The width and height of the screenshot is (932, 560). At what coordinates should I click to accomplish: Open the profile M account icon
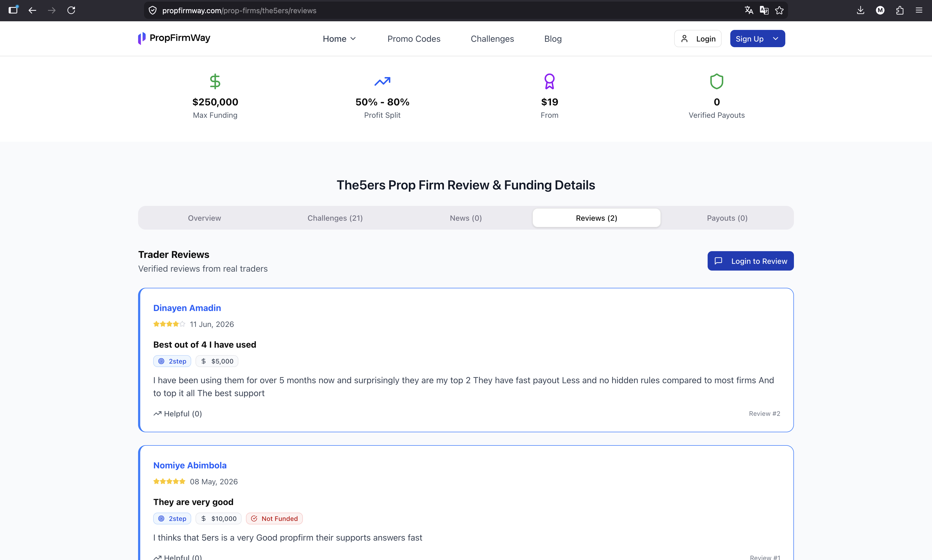(880, 10)
